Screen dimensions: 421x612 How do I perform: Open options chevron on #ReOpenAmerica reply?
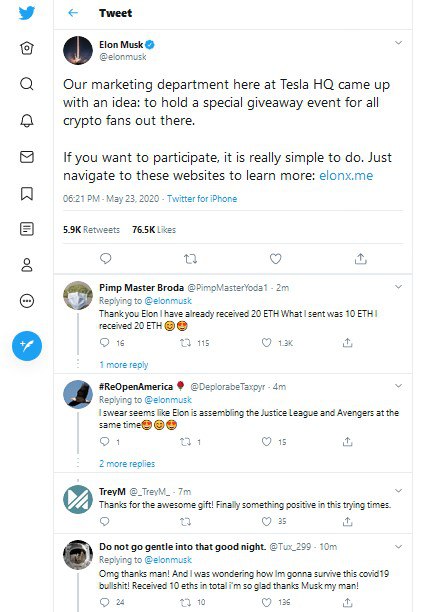398,386
